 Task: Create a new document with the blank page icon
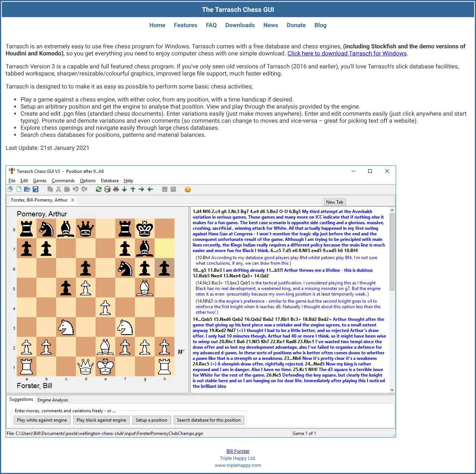click(19, 189)
